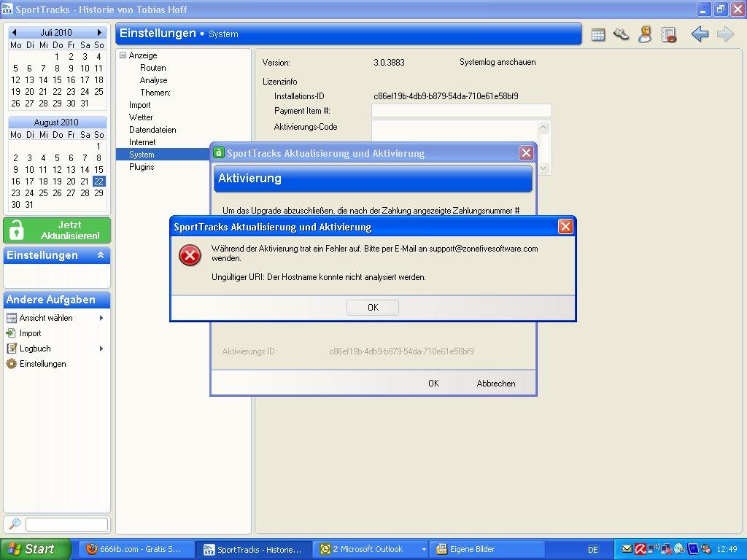Image resolution: width=747 pixels, height=560 pixels.
Task: Select Routen in settings tree
Action: tap(153, 68)
